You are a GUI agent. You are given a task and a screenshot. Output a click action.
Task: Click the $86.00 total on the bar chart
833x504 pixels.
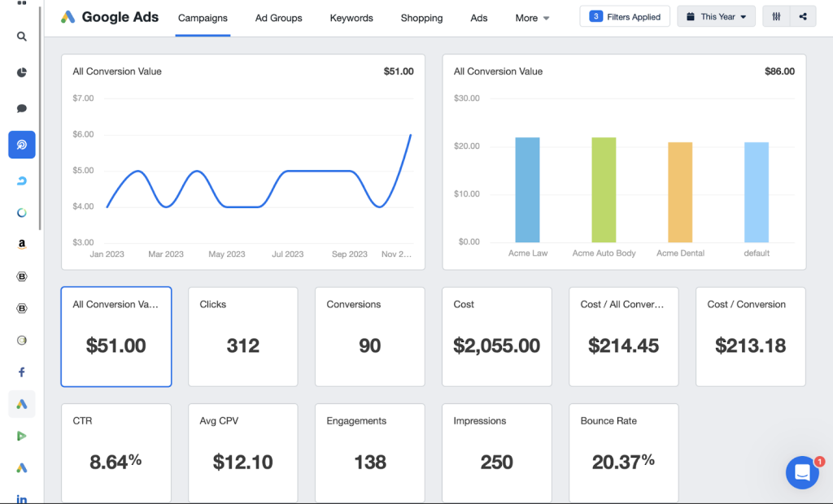[779, 72]
